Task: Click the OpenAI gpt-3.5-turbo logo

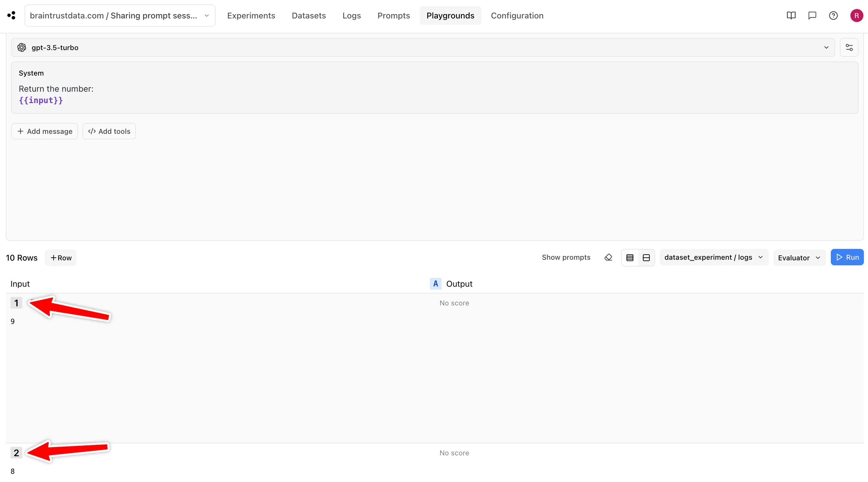Action: tap(22, 47)
